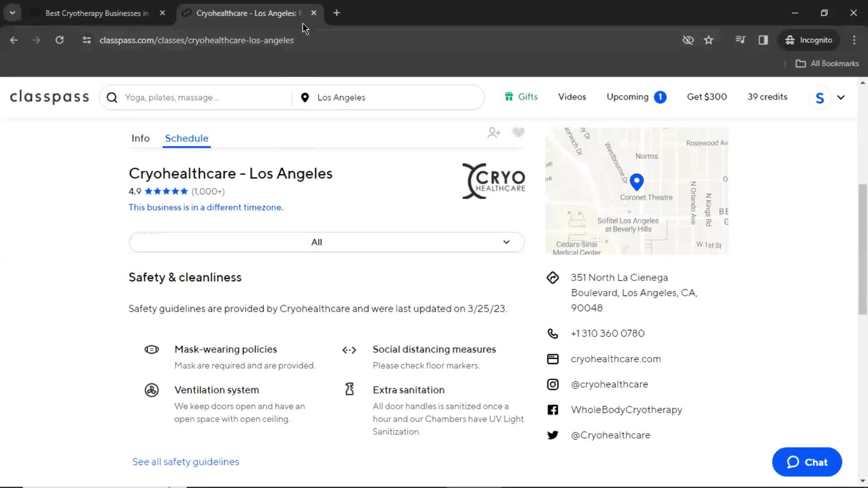Visit cryohealthcare.com website link
Image resolution: width=868 pixels, height=488 pixels.
[616, 359]
